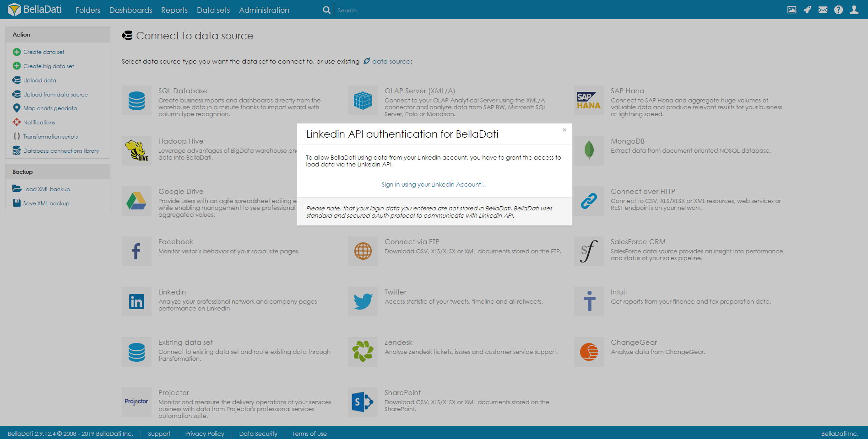Click the SQL Database heading

[183, 91]
